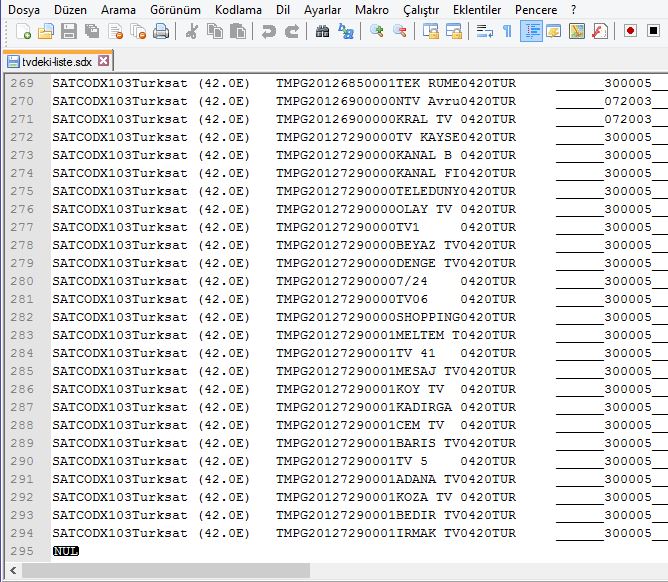Open the Pencere menu
Viewport: 668px width, 582px height.
tap(536, 10)
